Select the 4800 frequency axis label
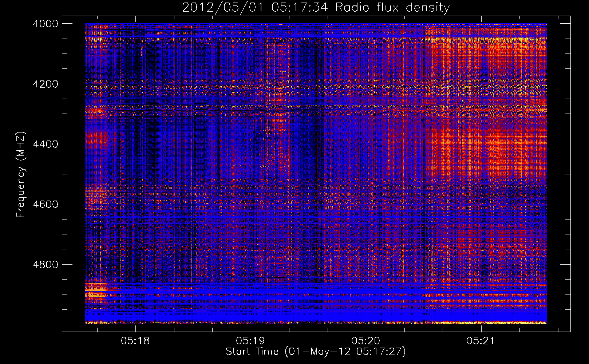This screenshot has height=364, width=589. coord(46,265)
